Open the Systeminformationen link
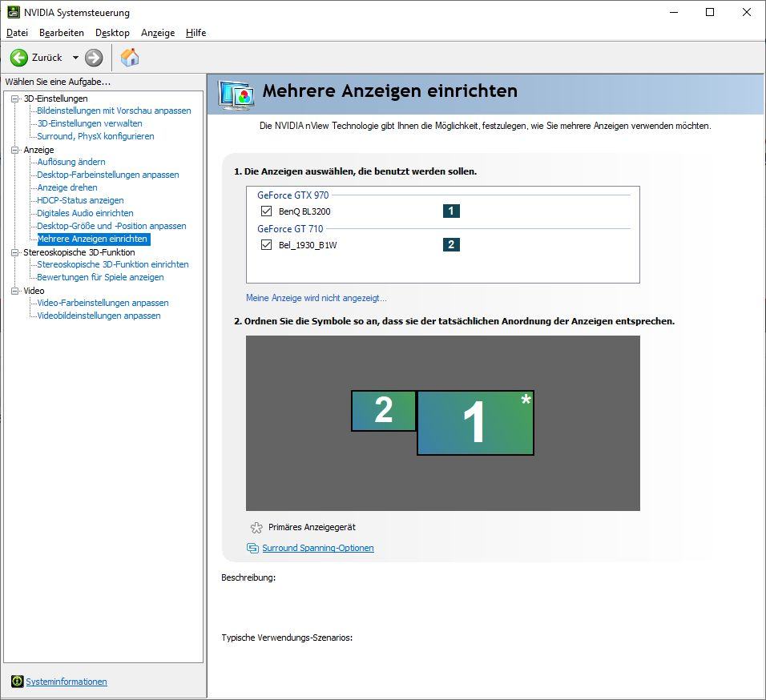This screenshot has width=766, height=700. click(67, 682)
